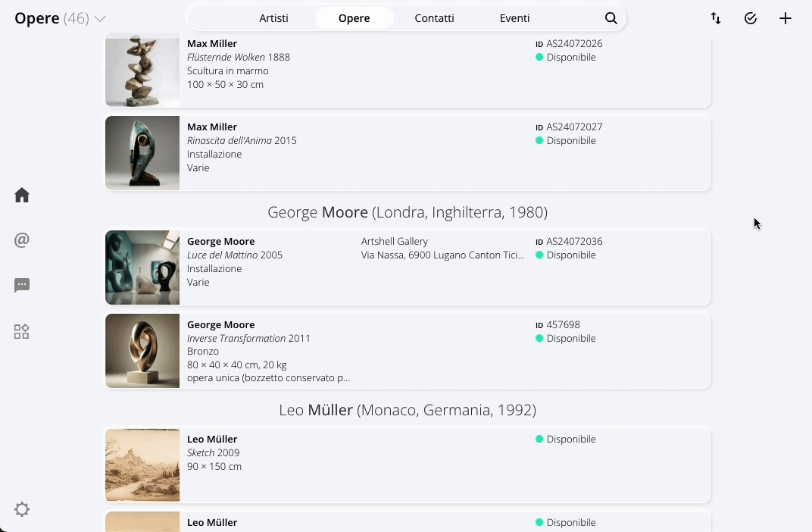Click title Rinascita dell'Anima 2015
This screenshot has height=532, width=812.
(242, 140)
